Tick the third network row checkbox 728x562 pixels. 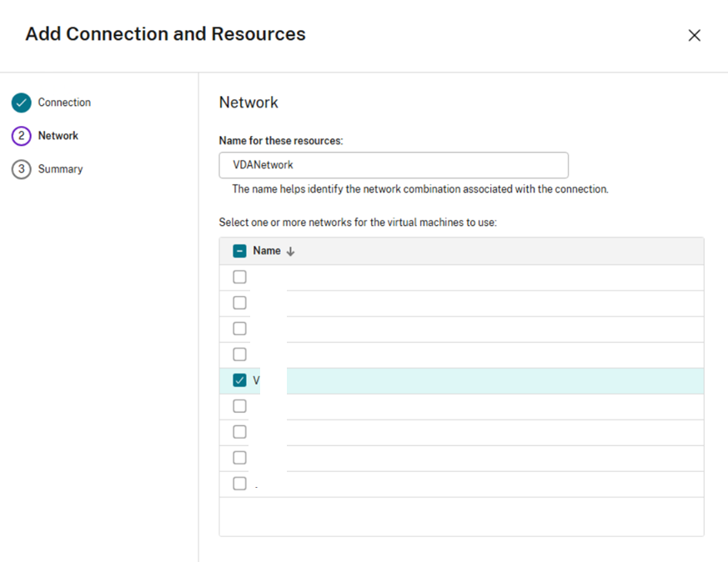click(239, 329)
